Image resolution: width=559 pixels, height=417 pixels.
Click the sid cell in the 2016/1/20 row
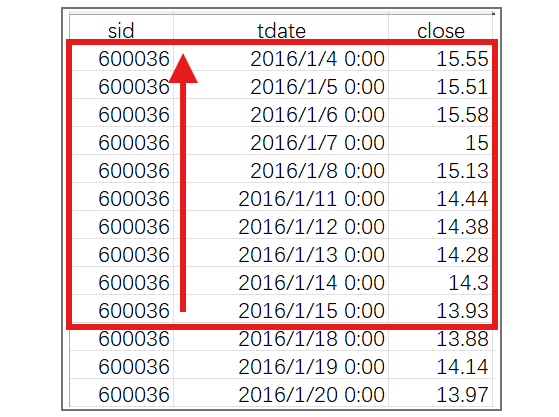click(x=121, y=393)
